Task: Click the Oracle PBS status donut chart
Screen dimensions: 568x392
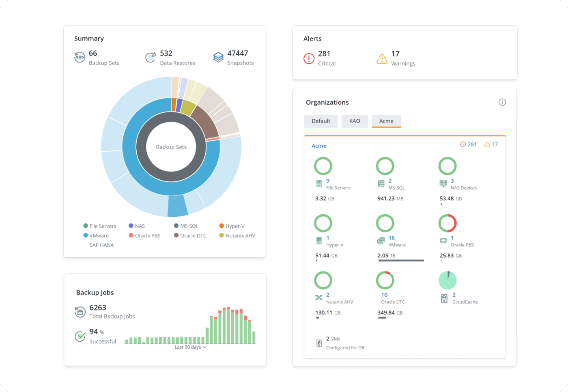Action: (448, 223)
